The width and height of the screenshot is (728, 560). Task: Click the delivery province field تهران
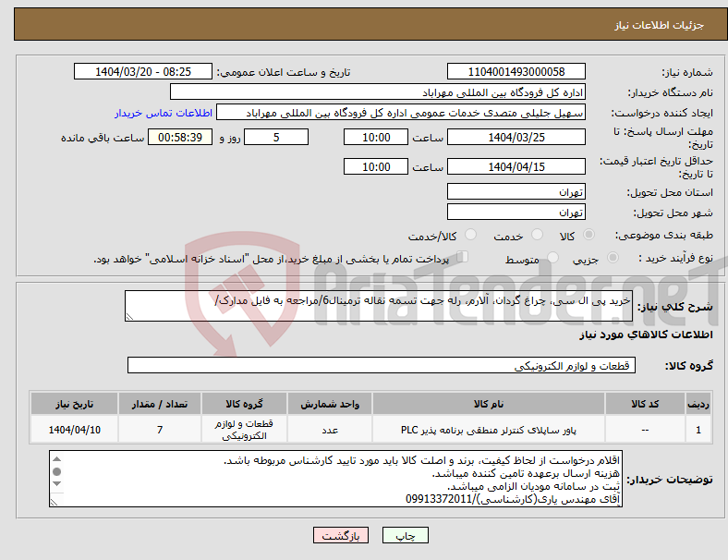[x=516, y=192]
